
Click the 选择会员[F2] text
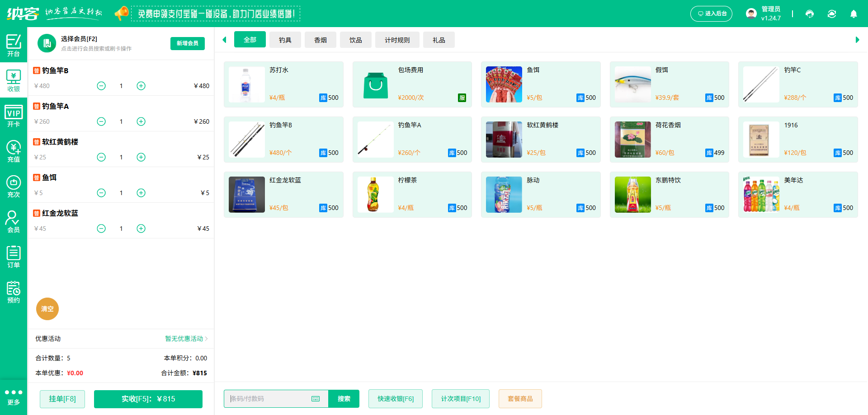(x=79, y=39)
